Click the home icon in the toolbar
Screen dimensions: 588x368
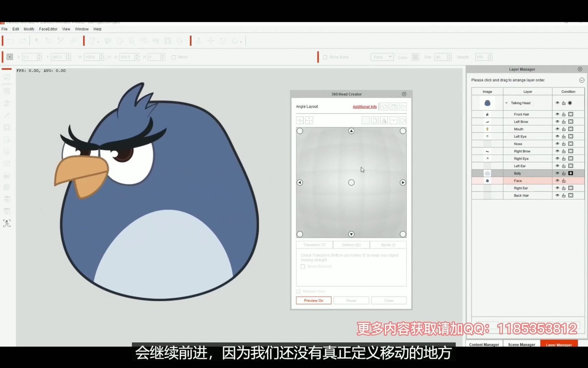tap(235, 41)
